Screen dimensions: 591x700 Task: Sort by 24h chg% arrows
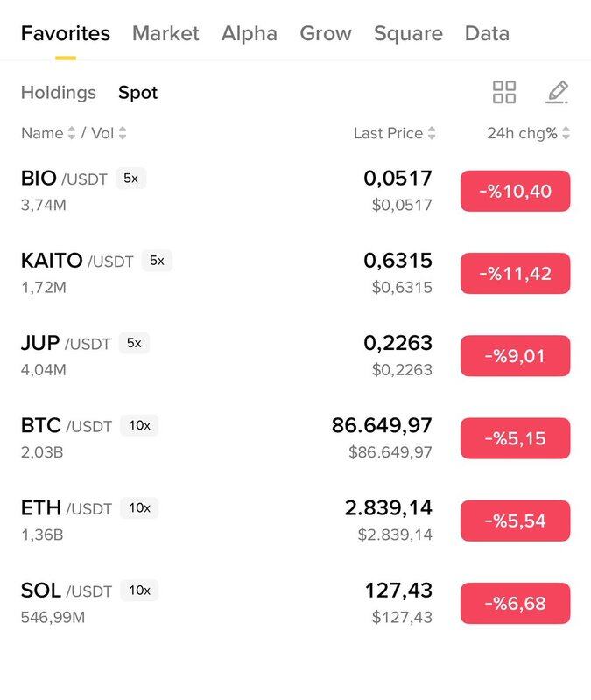(566, 133)
